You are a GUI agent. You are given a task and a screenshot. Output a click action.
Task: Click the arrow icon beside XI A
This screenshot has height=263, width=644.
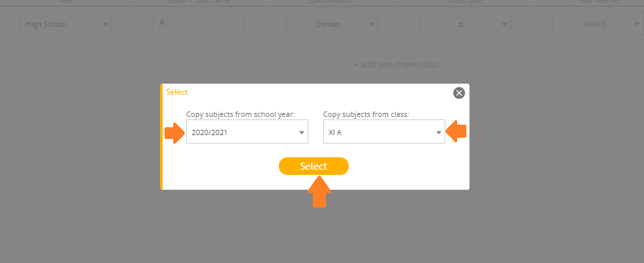point(439,132)
